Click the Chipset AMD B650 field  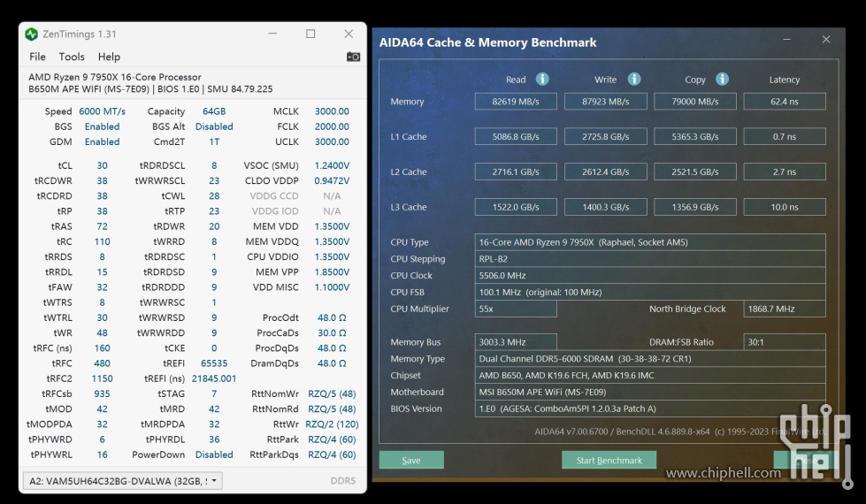(x=650, y=376)
